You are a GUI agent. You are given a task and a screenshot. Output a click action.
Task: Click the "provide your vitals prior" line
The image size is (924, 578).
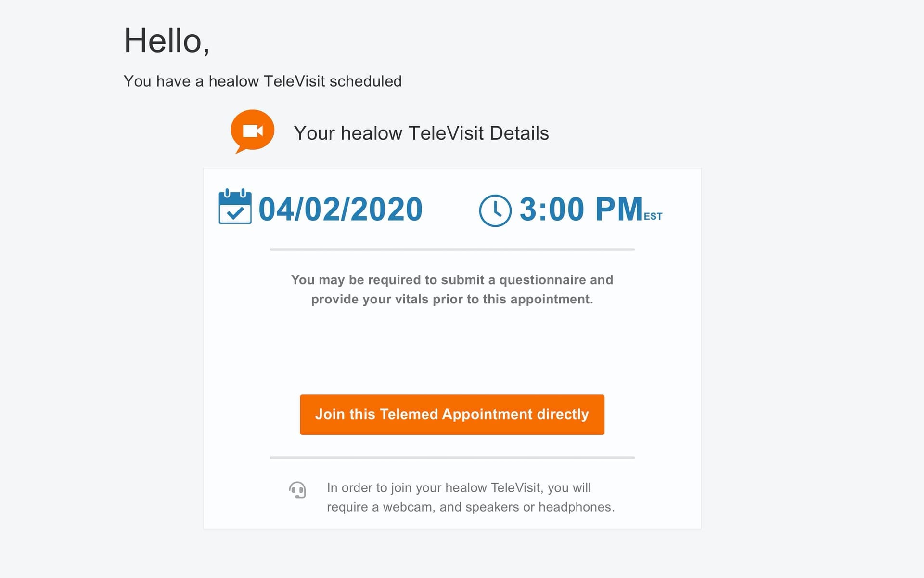pos(452,299)
